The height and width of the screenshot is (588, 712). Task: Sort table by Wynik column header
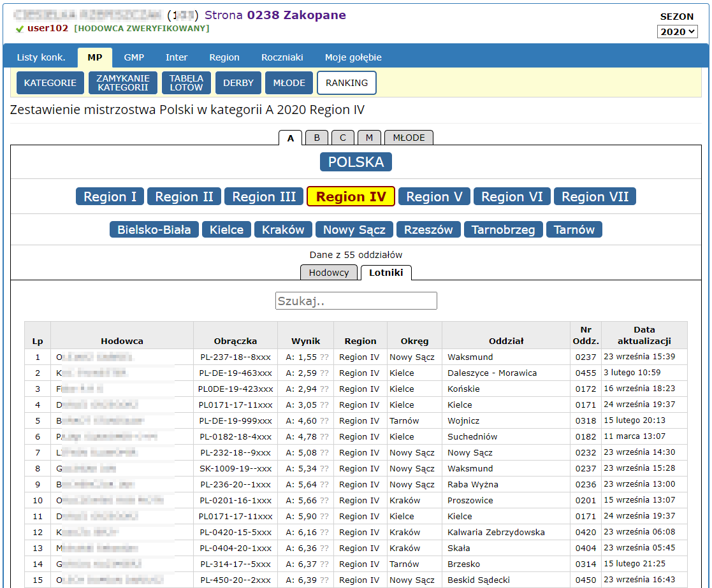tap(305, 341)
